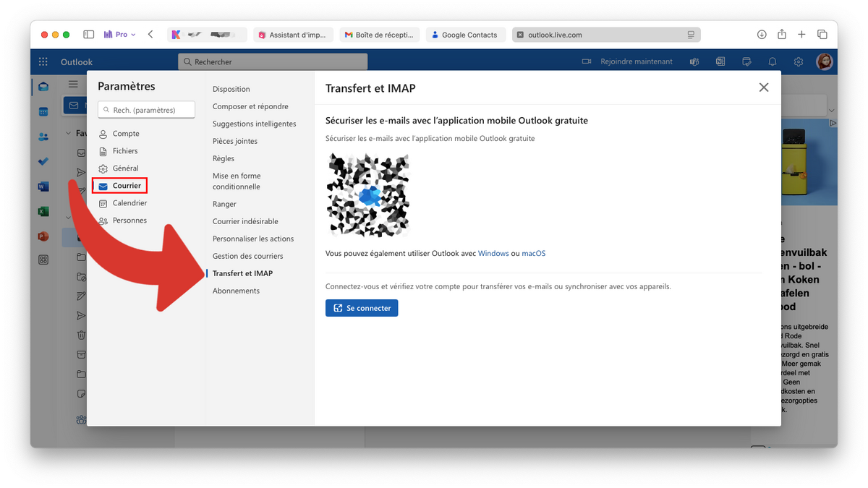Toggle the Safari sidebar

click(x=89, y=35)
